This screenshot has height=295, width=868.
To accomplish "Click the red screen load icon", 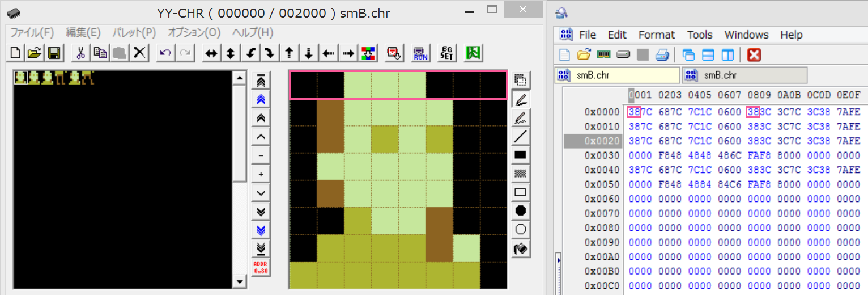I will (394, 53).
